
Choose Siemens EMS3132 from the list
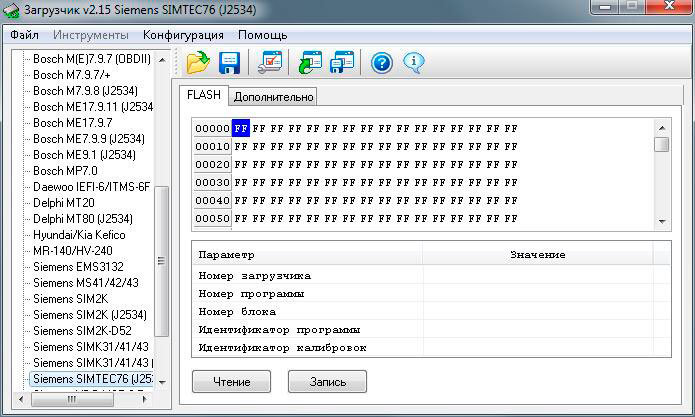[x=78, y=267]
